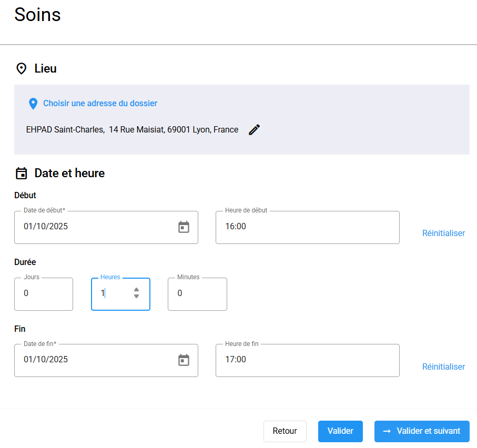Choose an address via Choisir une adresse du dossier

click(100, 104)
